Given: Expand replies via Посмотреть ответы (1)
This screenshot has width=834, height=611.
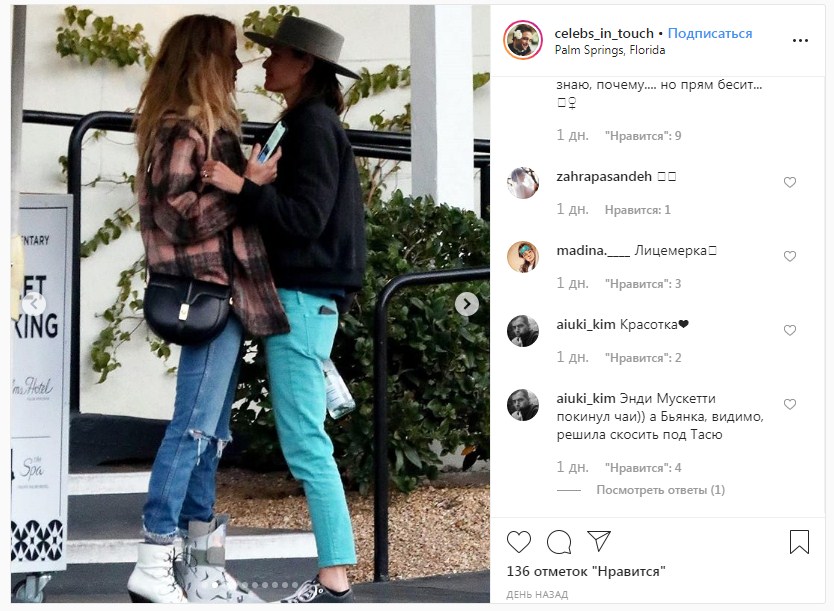Looking at the screenshot, I should (x=660, y=490).
